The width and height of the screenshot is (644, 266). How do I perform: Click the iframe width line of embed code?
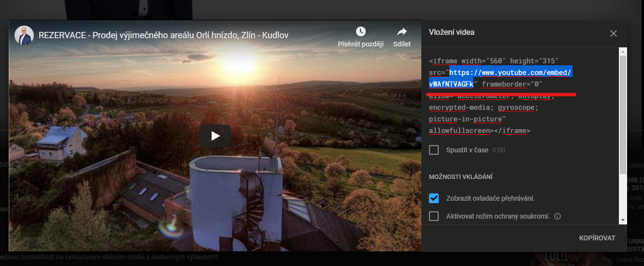pyautogui.click(x=493, y=61)
